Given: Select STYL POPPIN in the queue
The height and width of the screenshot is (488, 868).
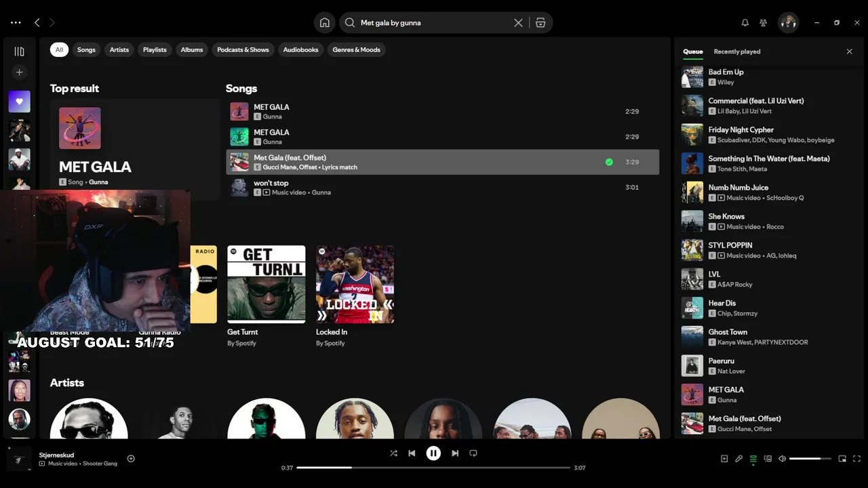Looking at the screenshot, I should [x=767, y=250].
